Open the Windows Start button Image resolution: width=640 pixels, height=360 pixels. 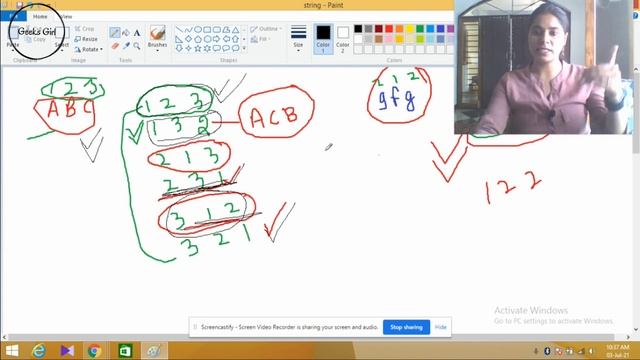pyautogui.click(x=11, y=351)
